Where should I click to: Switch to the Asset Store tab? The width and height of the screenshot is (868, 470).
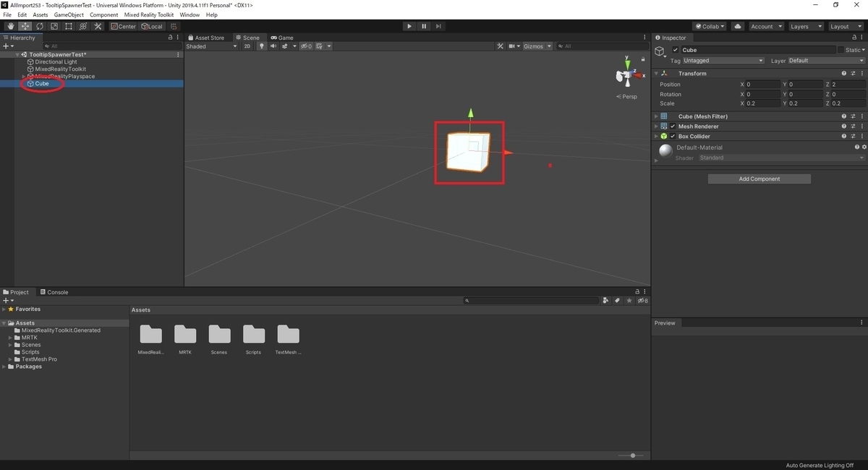(x=206, y=38)
